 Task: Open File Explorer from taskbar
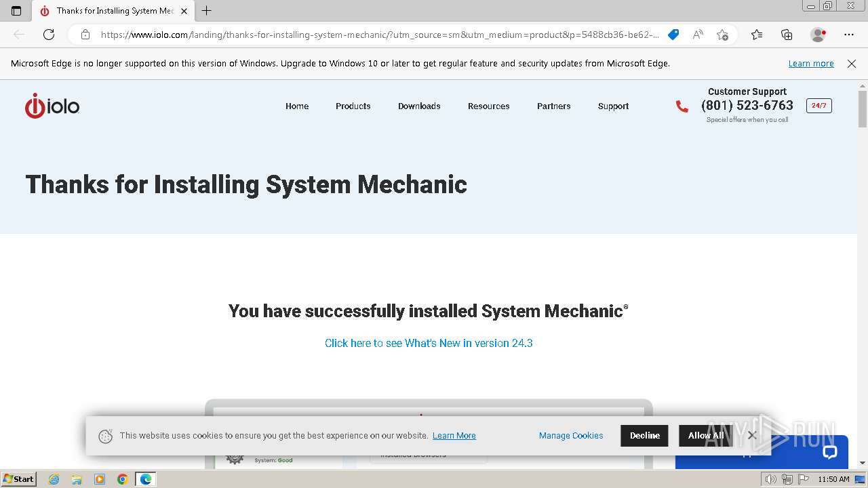coord(77,479)
